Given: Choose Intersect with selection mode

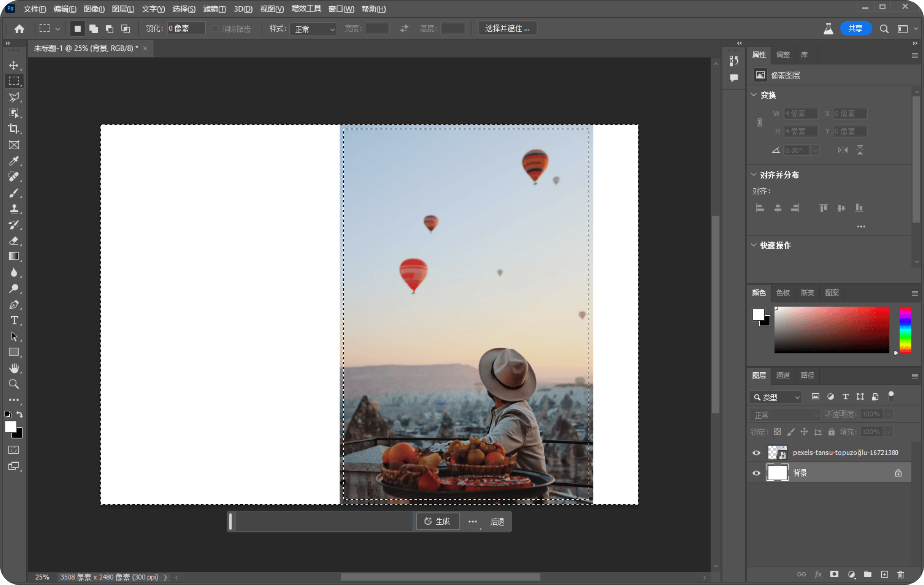Looking at the screenshot, I should [126, 29].
